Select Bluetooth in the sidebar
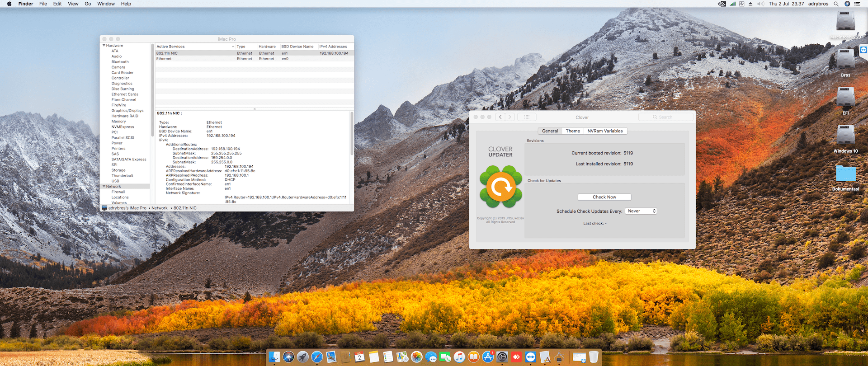The image size is (868, 366). [120, 62]
